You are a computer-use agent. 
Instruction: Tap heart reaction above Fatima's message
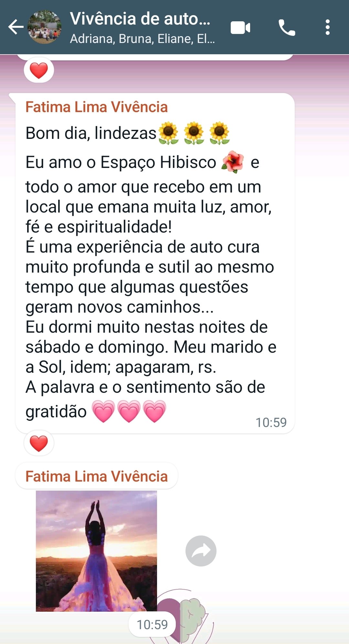point(39,70)
